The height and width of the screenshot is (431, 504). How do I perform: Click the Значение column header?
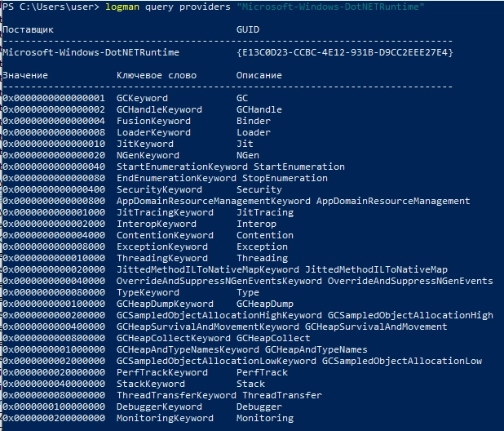pyautogui.click(x=25, y=75)
